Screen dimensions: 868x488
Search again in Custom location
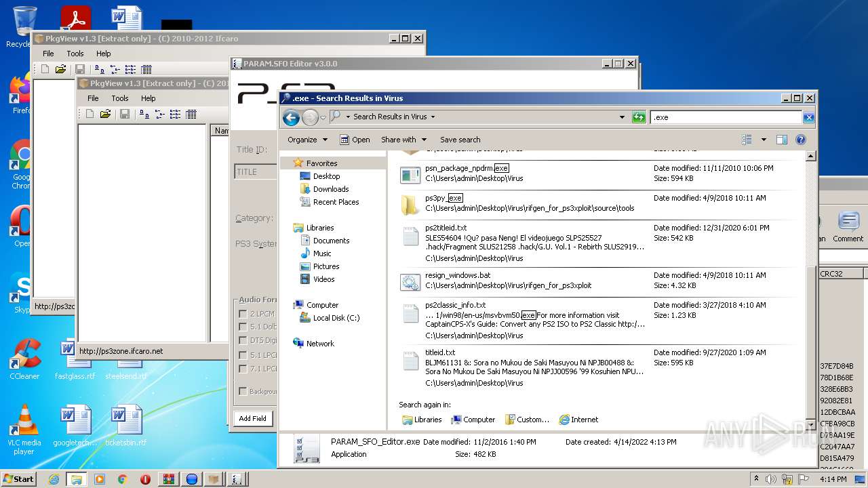[527, 420]
